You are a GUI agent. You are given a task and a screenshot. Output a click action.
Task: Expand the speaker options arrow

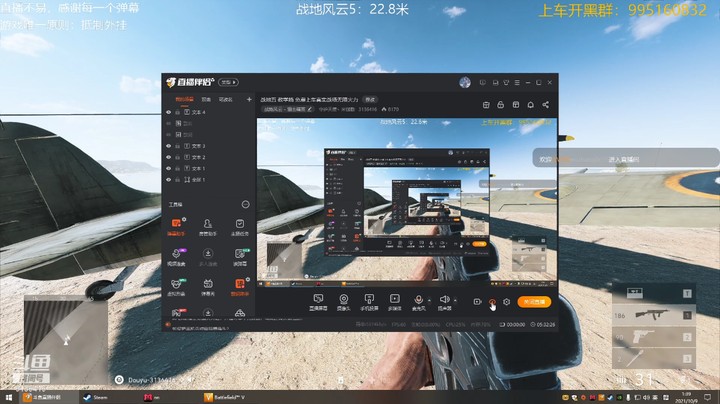[x=456, y=301]
